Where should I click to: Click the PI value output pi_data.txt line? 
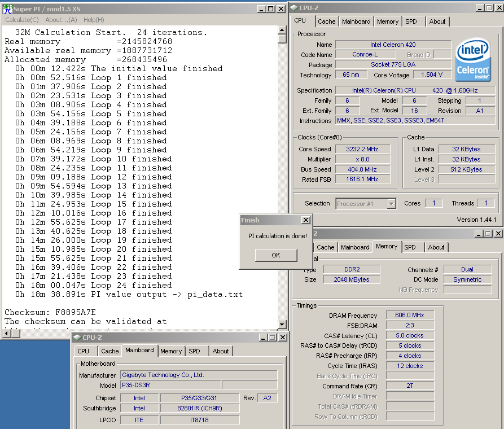click(129, 294)
